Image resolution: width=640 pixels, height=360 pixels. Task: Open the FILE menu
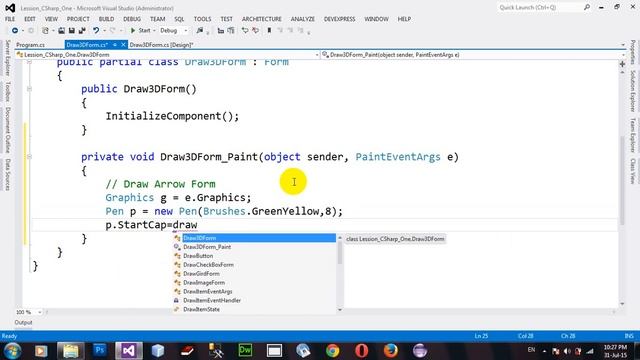click(x=10, y=19)
